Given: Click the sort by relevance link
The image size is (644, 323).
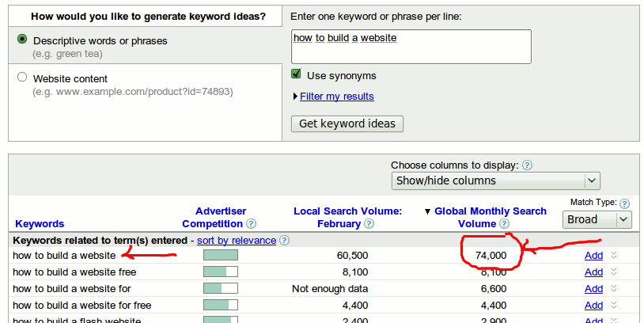Looking at the screenshot, I should 237,241.
